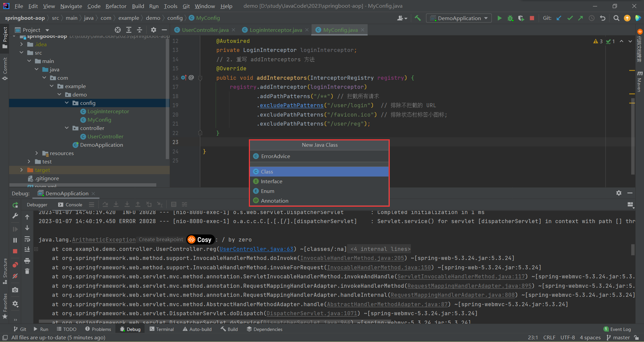644x342 pixels.
Task: Show Git history clock icon
Action: tap(592, 18)
